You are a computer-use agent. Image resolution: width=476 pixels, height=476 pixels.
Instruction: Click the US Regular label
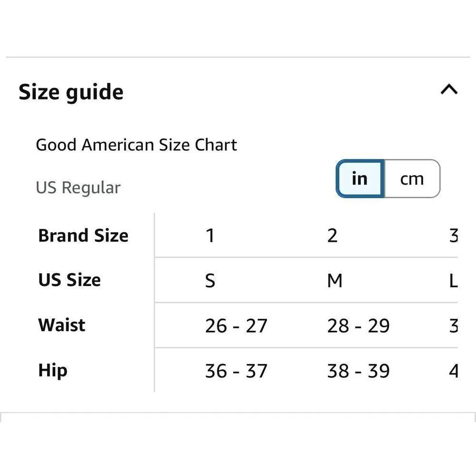tap(78, 187)
